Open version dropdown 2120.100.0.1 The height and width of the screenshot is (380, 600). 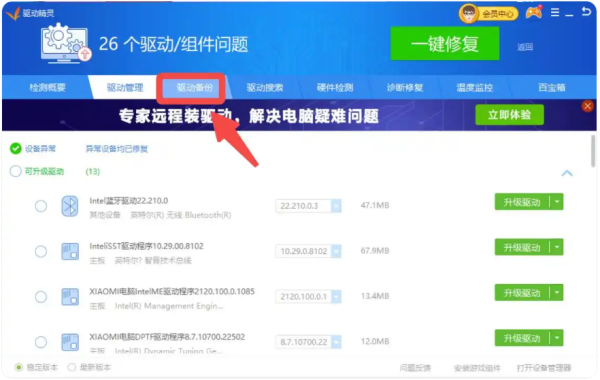[x=336, y=297]
